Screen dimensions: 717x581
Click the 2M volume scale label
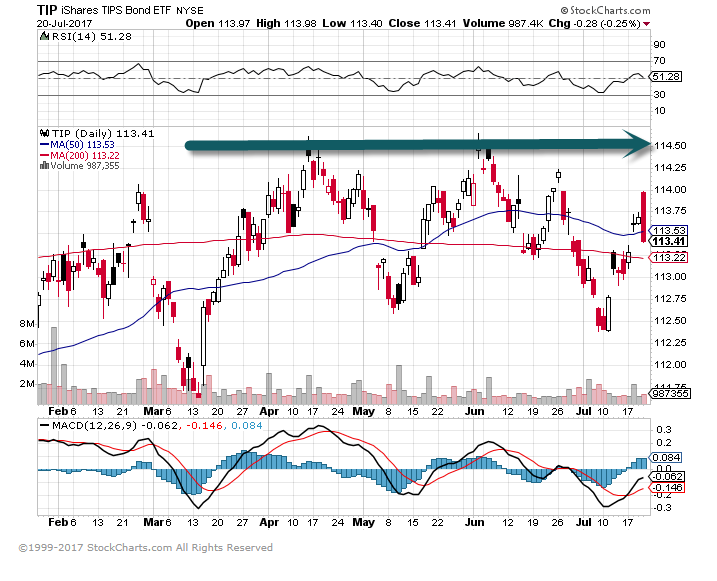pos(27,383)
